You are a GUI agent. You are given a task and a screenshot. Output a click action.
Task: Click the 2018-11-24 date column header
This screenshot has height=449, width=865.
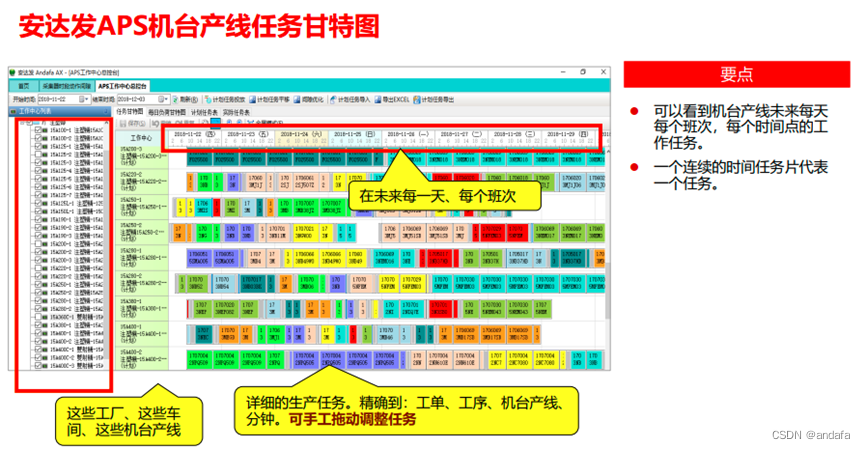coord(302,137)
